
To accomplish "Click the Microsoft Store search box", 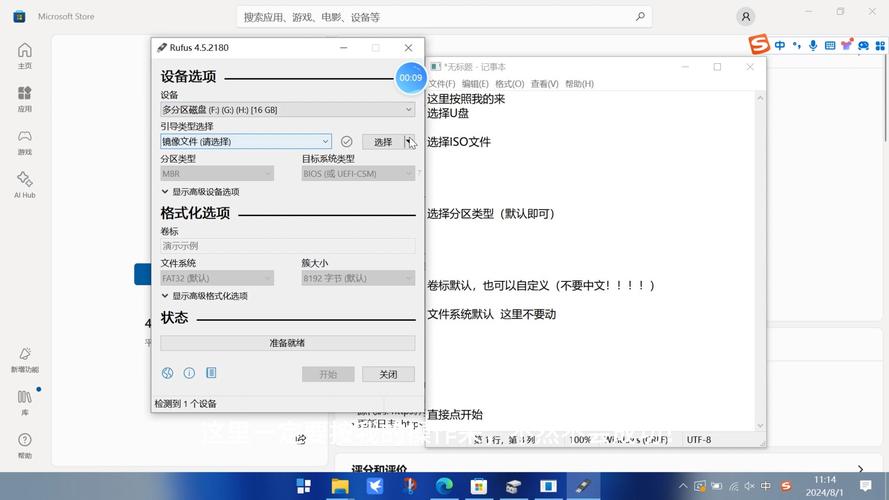I will [444, 17].
